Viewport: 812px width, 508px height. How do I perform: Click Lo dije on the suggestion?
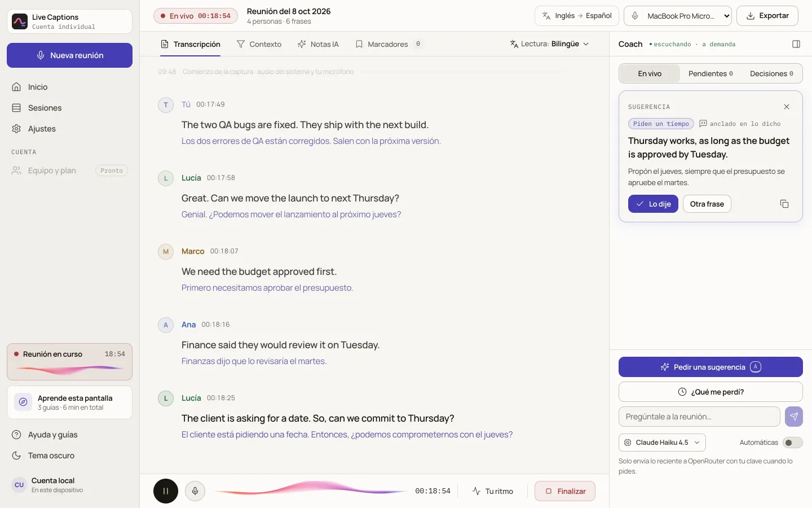tap(653, 204)
